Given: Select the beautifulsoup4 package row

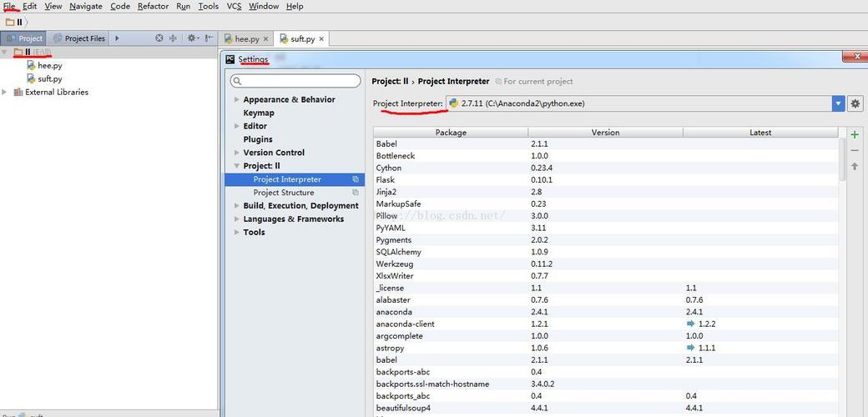Looking at the screenshot, I should (x=606, y=408).
